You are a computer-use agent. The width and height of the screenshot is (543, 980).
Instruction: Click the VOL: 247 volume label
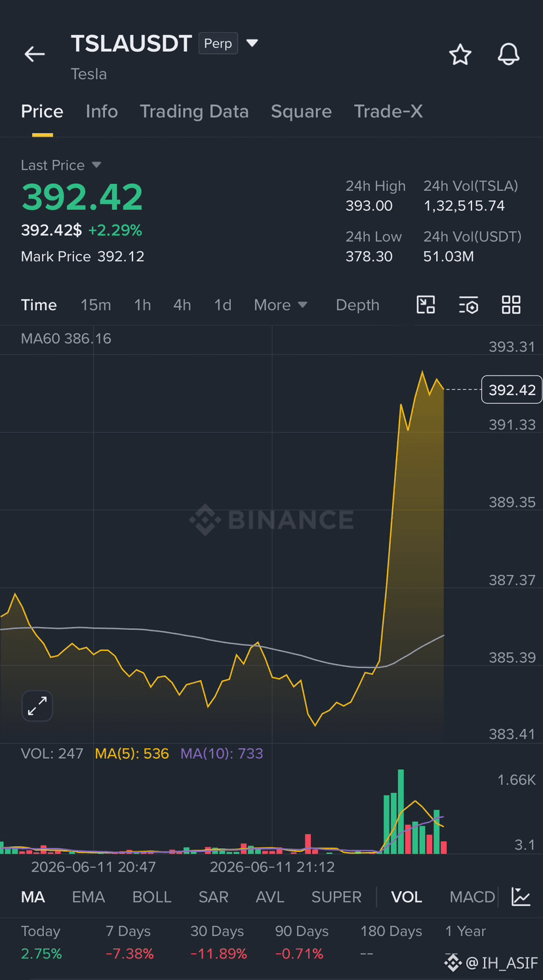click(52, 754)
